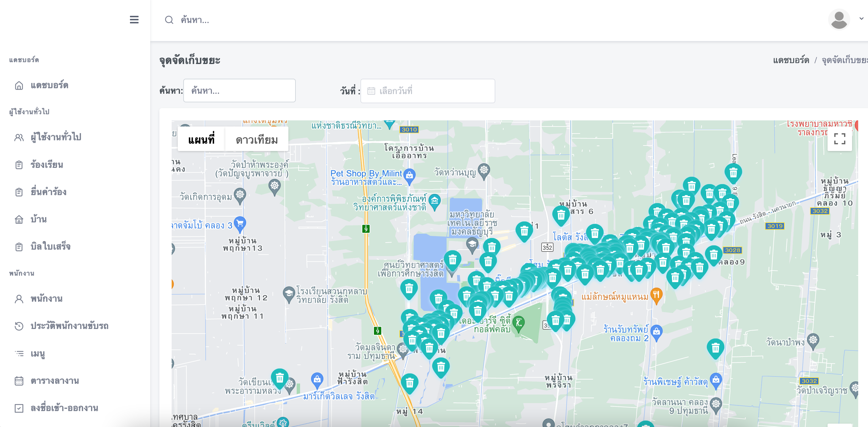The image size is (868, 427).
Task: Click วัดนาป่าพง temple pin
Action: 813,341
